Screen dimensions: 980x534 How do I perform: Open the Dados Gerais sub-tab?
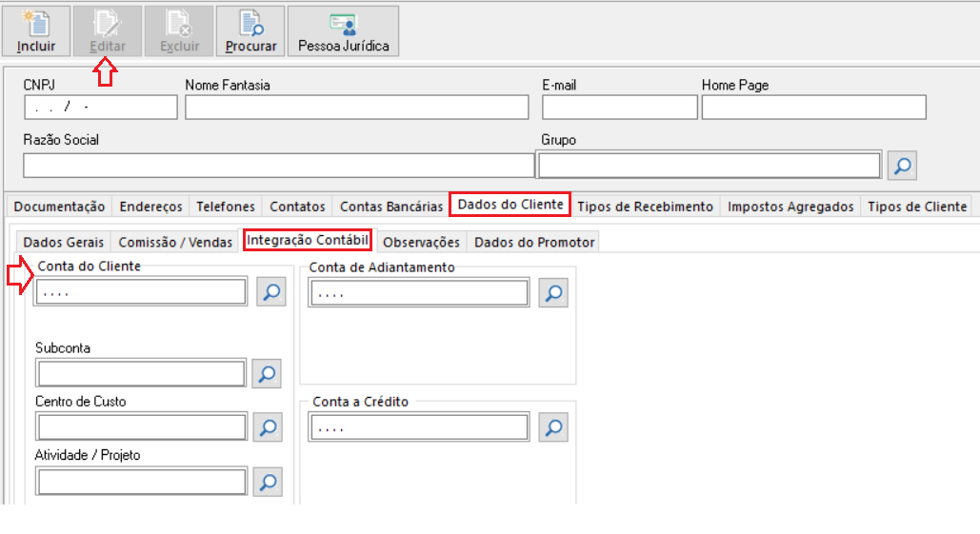coord(64,243)
